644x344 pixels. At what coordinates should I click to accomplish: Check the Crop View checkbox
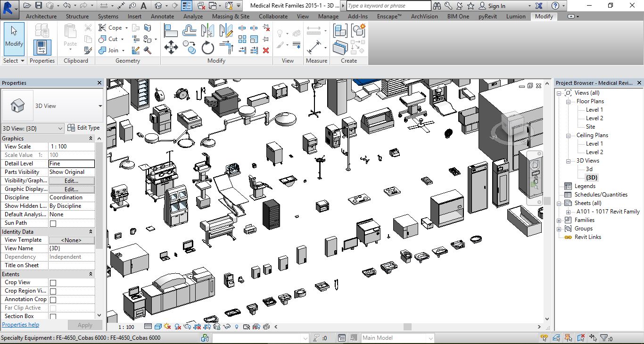(53, 283)
